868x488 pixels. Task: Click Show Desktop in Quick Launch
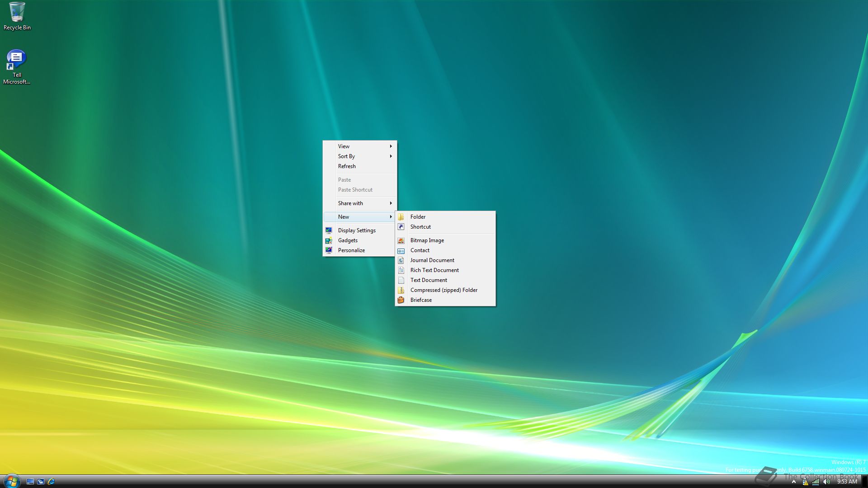click(x=30, y=482)
